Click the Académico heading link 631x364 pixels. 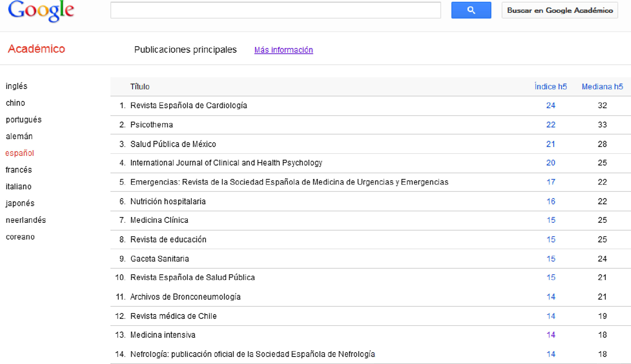36,49
